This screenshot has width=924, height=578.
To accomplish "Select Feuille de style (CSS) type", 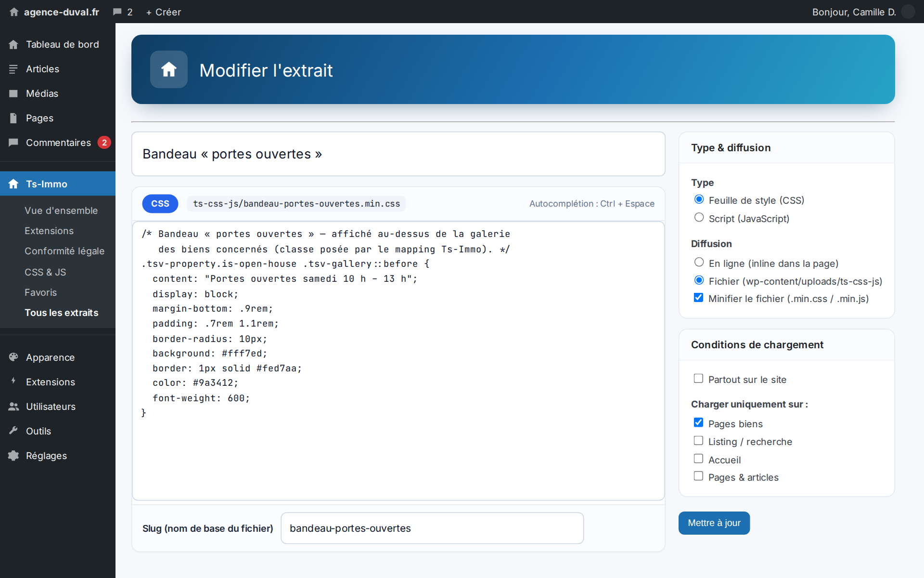I will click(699, 199).
